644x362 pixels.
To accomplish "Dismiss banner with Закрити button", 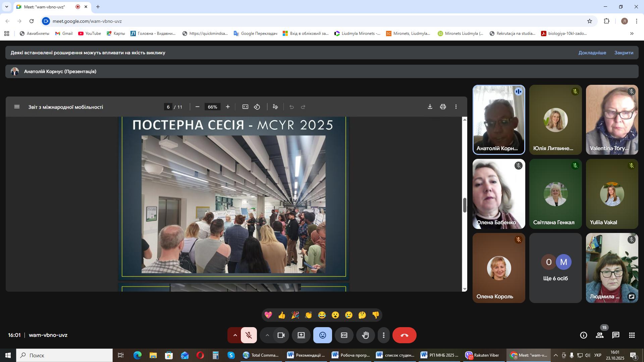I will pos(624,53).
